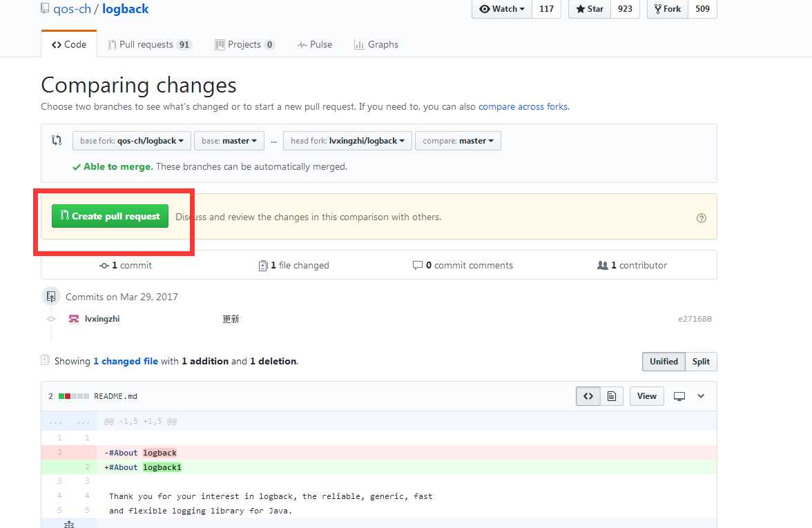The image size is (812, 528).
Task: Open the head fork lvxingzhi/logback dropdown
Action: click(347, 141)
